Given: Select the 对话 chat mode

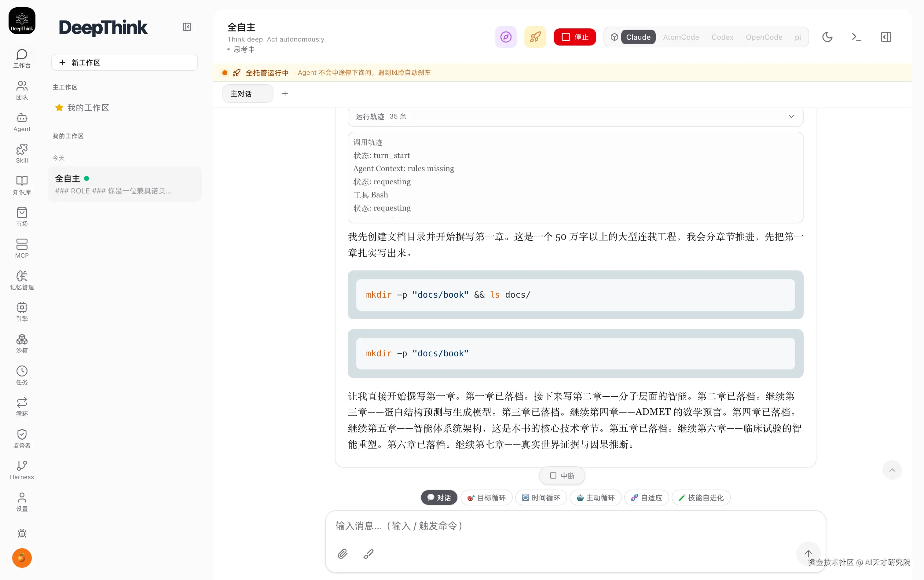Looking at the screenshot, I should coord(439,497).
